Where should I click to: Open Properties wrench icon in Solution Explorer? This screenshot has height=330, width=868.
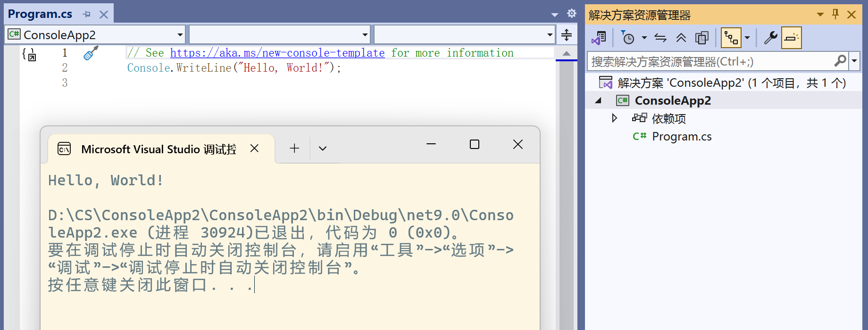click(770, 38)
